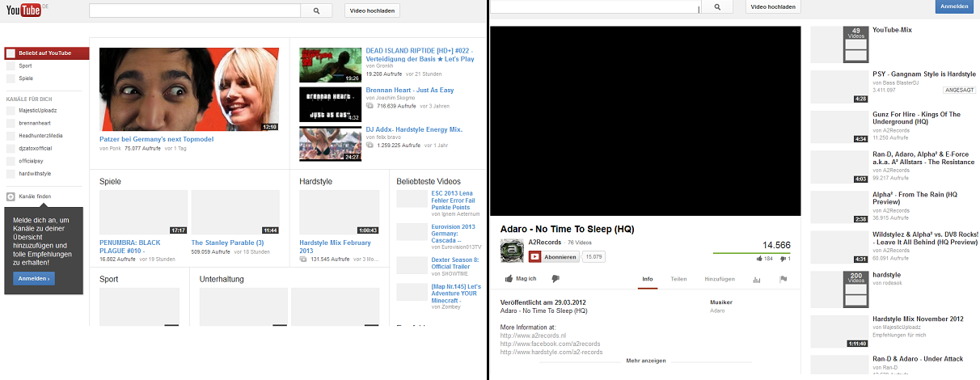Click playlist icon beside 716.639 Aufrufe
This screenshot has width=980, height=380.
370,106
